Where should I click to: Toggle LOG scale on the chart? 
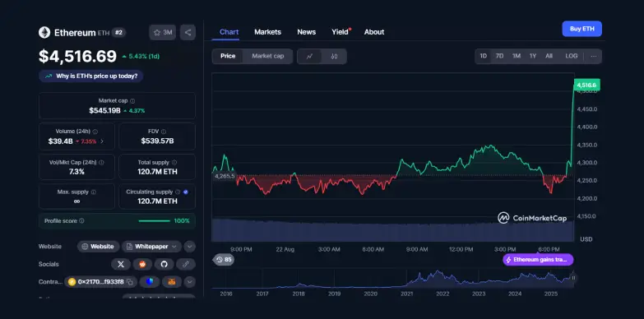(x=572, y=56)
